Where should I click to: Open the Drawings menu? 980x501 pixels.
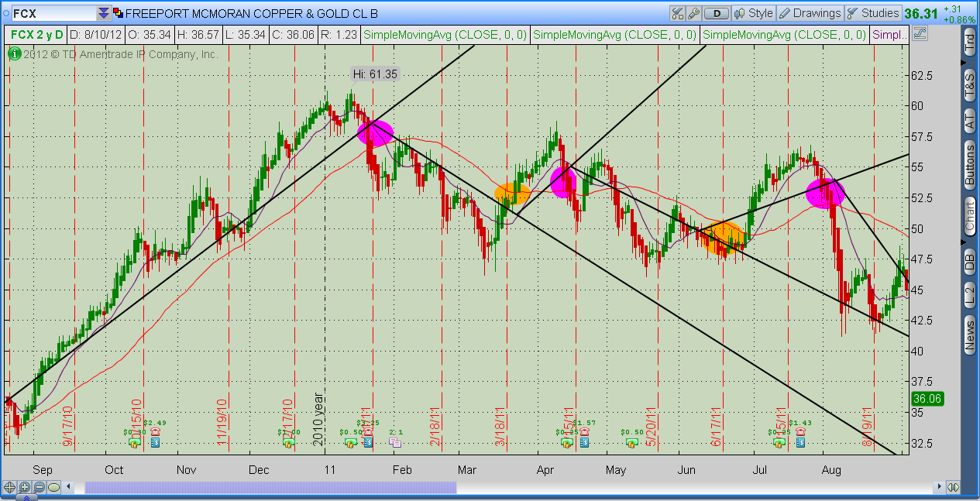click(x=810, y=13)
